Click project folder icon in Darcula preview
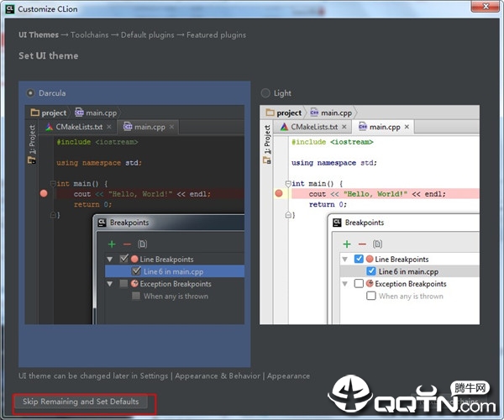Screen dimensions: 504x420 click(x=35, y=113)
